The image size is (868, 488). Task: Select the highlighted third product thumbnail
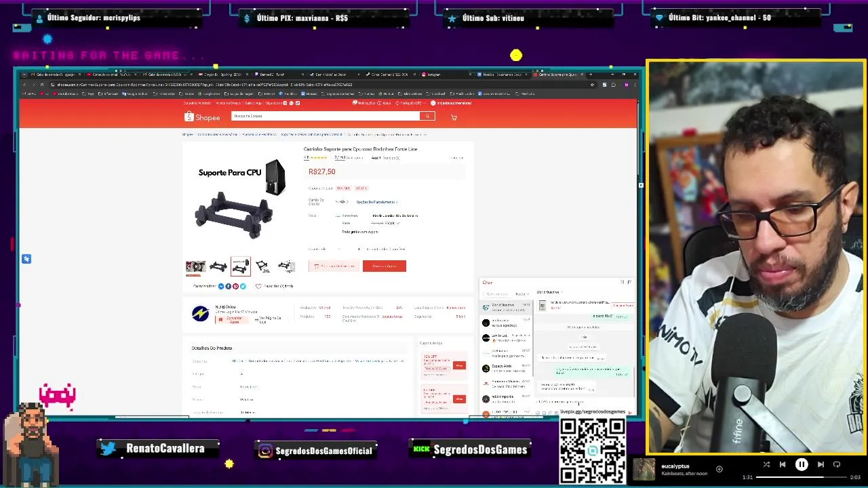[241, 266]
